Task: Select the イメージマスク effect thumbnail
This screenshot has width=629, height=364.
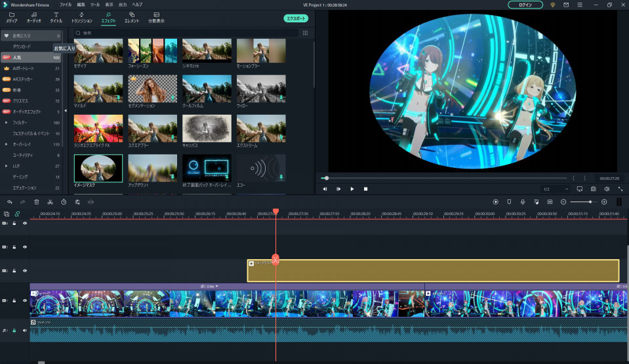Action: point(98,169)
